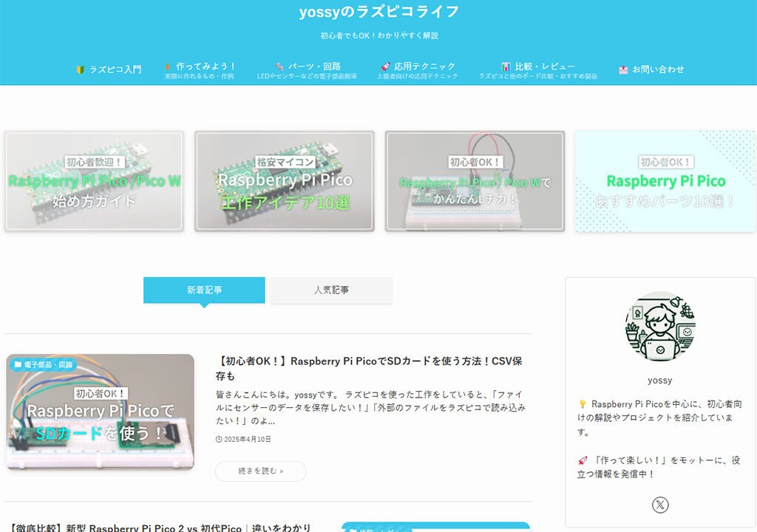This screenshot has width=757, height=532.
Task: Open the Pico 2 vs 初代Pico article title
Action: point(160,528)
